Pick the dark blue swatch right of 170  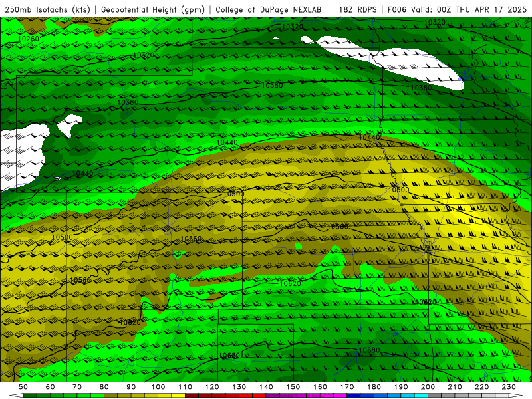point(354,396)
